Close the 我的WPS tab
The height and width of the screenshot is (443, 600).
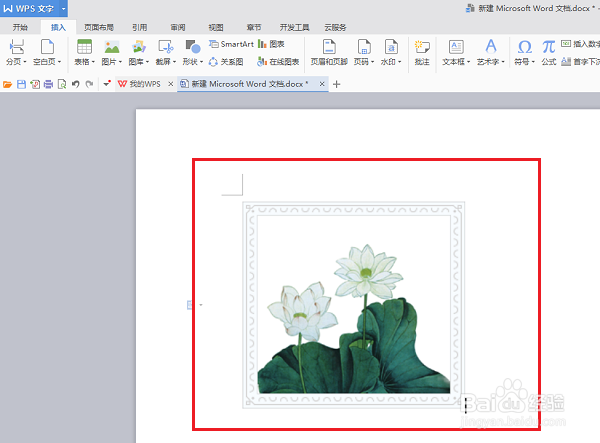coord(171,84)
